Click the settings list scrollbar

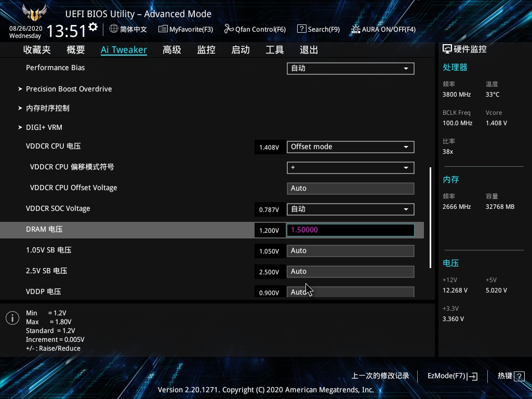tap(431, 218)
